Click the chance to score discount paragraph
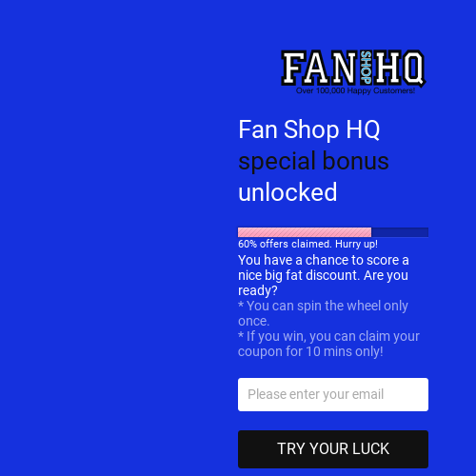Viewport: 476px width, 476px height. tap(324, 275)
